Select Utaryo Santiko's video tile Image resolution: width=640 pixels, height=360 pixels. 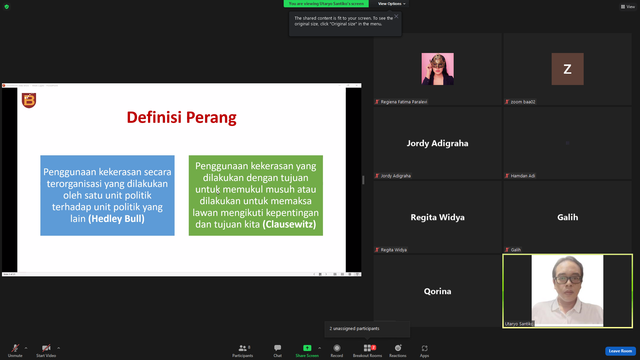click(567, 291)
